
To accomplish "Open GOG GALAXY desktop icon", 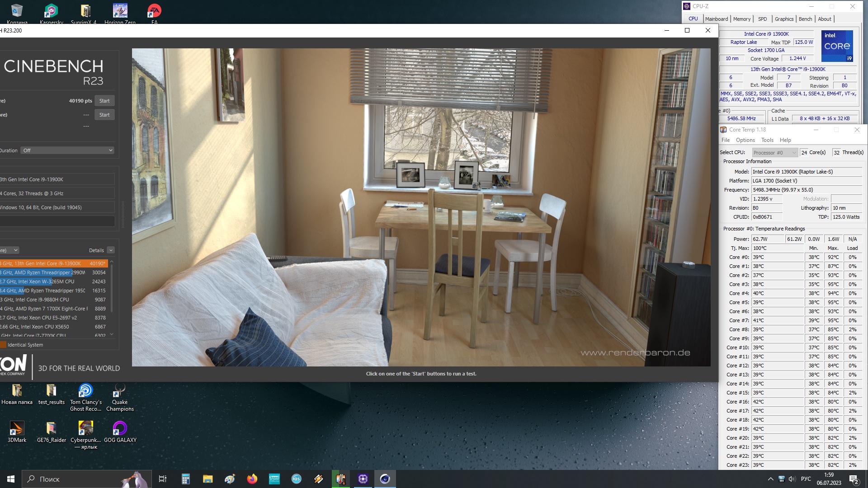I will (x=120, y=428).
